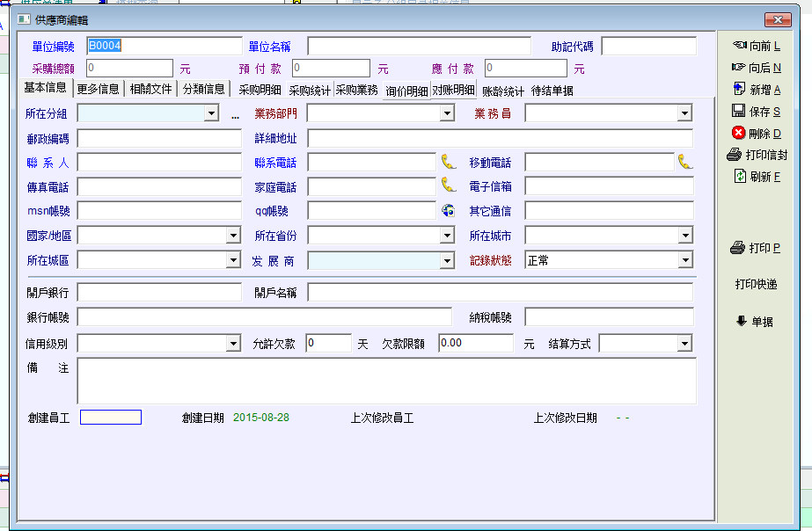Switch to the 更多信息 tab
Screen dimensions: 812x531
point(98,89)
